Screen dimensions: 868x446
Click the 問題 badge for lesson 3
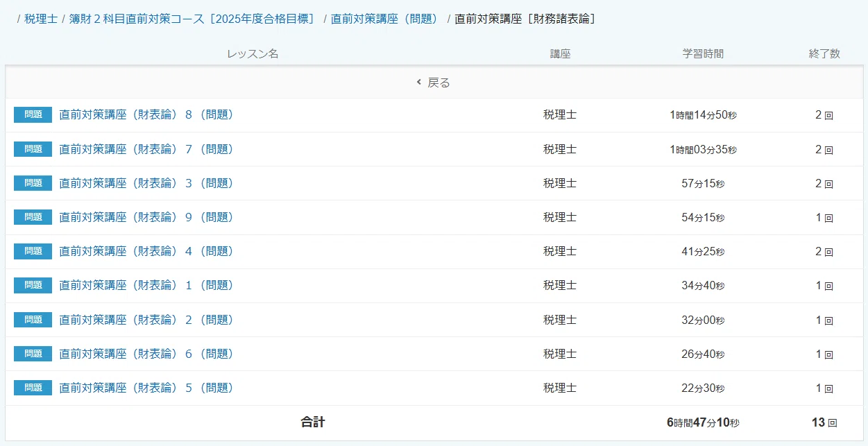point(33,182)
